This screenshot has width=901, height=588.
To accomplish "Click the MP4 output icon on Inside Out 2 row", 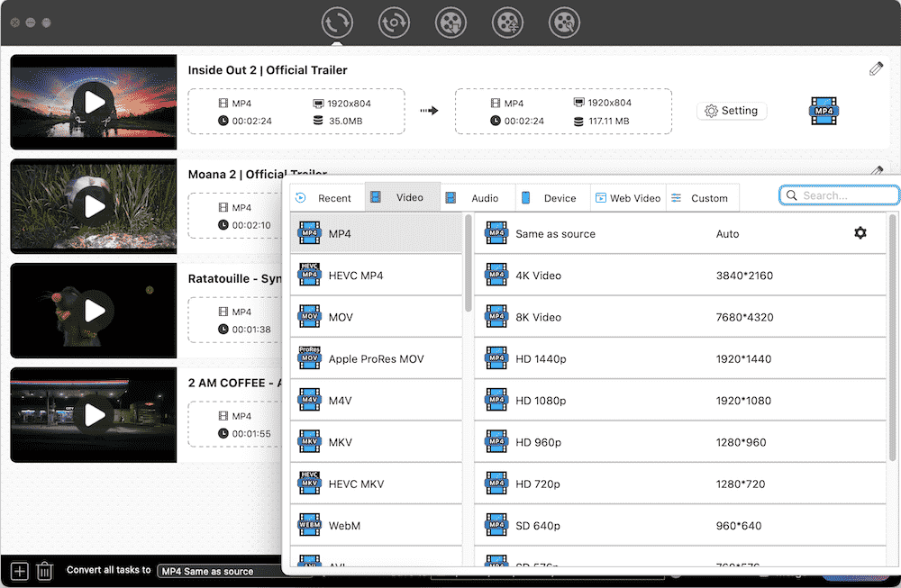I will 824,110.
